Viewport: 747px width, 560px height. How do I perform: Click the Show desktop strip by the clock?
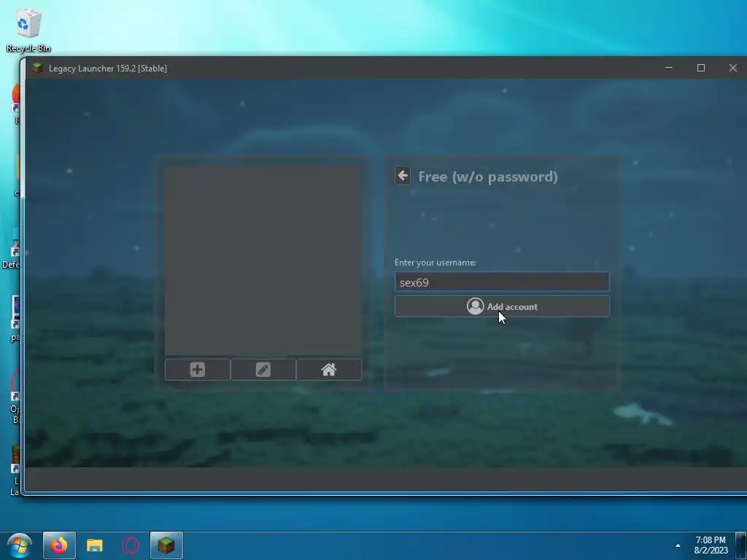point(741,545)
